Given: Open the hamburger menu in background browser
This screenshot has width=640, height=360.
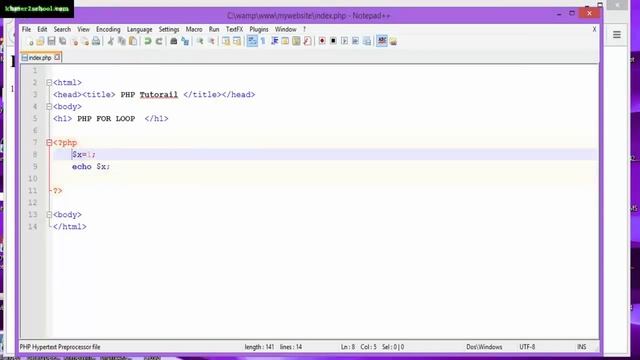Looking at the screenshot, I should coord(617,35).
